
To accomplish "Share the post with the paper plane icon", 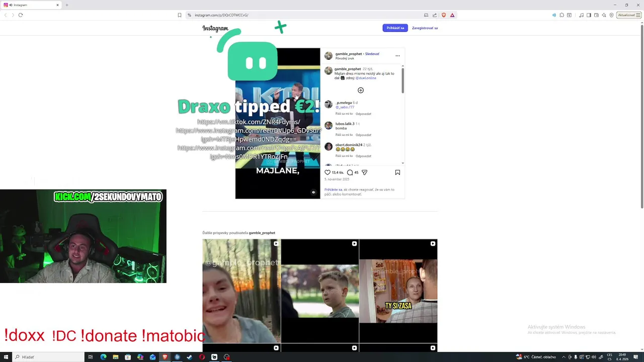I will click(364, 172).
